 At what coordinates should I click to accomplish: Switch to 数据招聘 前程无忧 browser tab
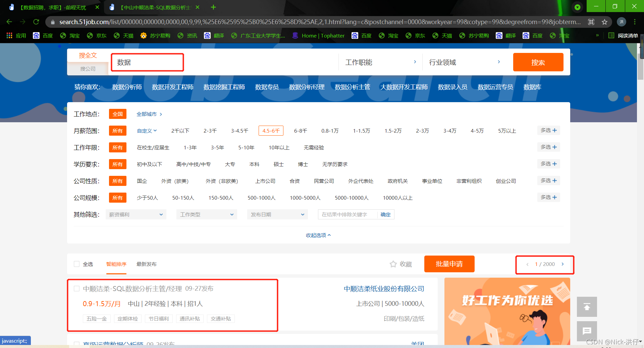[x=53, y=7]
